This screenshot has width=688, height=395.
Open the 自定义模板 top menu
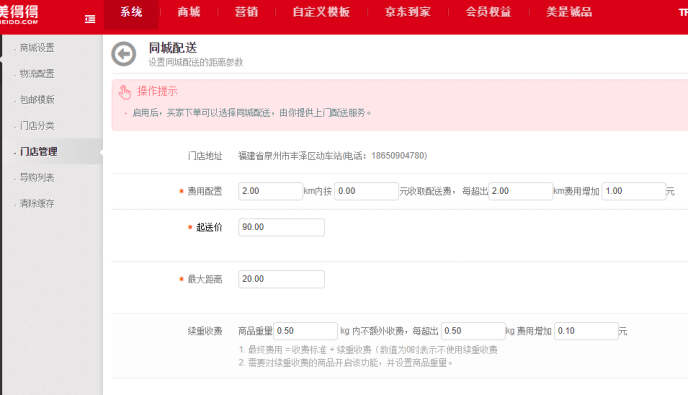321,12
